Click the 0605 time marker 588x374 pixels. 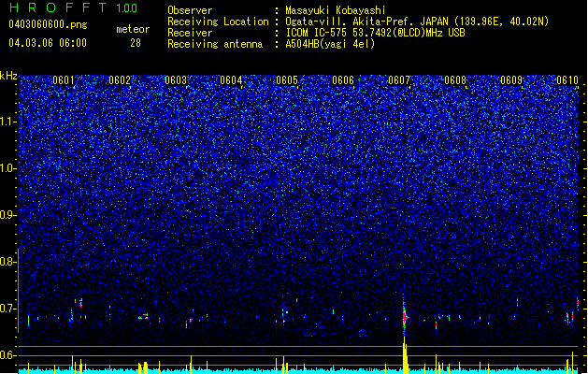coord(287,80)
